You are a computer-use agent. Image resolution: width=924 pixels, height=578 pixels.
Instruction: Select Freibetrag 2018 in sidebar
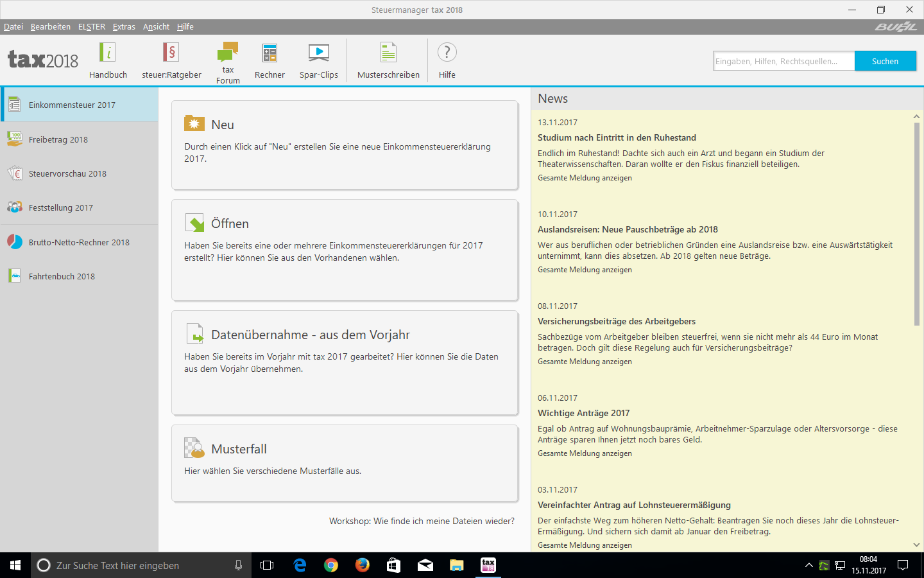pyautogui.click(x=79, y=139)
